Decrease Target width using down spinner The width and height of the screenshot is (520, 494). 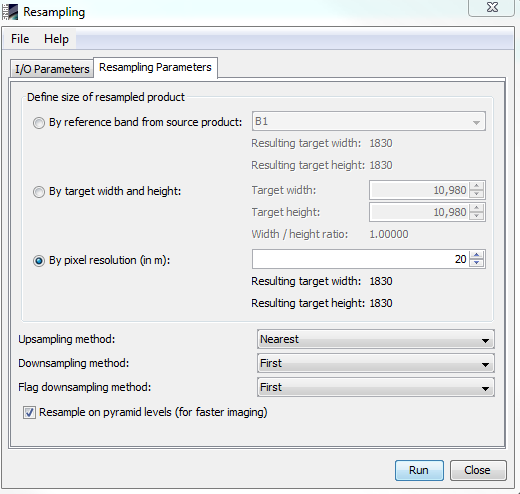click(477, 194)
